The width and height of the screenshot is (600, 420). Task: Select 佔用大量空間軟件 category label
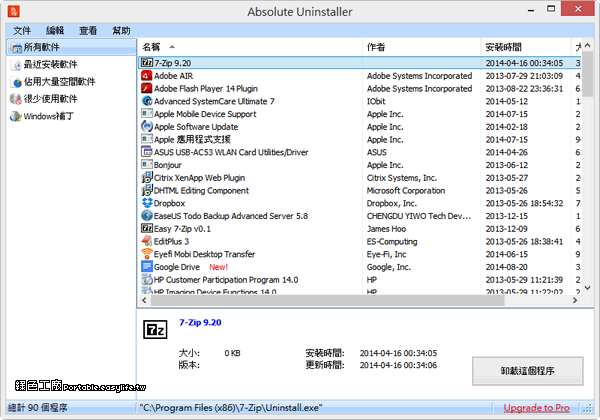click(x=59, y=81)
